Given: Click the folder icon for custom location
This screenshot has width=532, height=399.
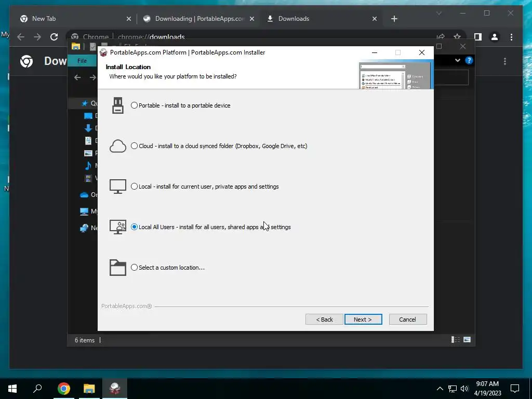Looking at the screenshot, I should 118,268.
